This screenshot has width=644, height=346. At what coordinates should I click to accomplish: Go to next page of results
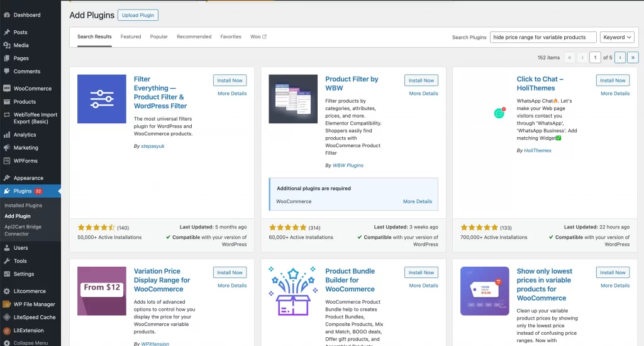[620, 57]
